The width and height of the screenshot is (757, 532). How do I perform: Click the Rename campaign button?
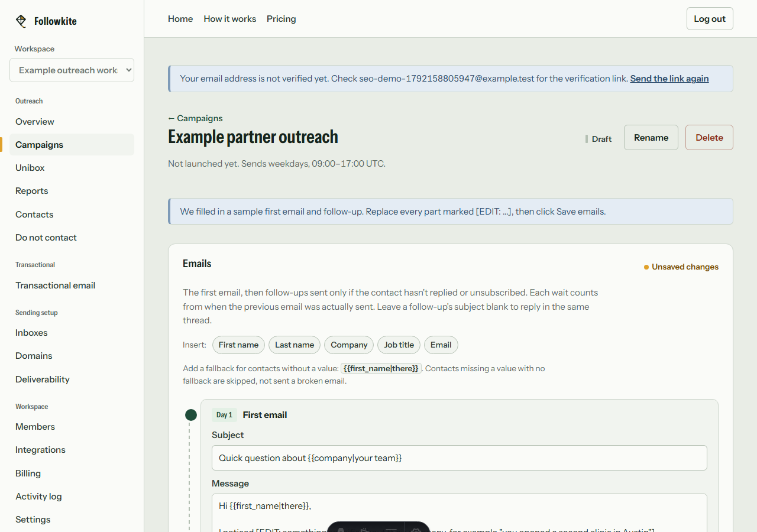coord(651,138)
